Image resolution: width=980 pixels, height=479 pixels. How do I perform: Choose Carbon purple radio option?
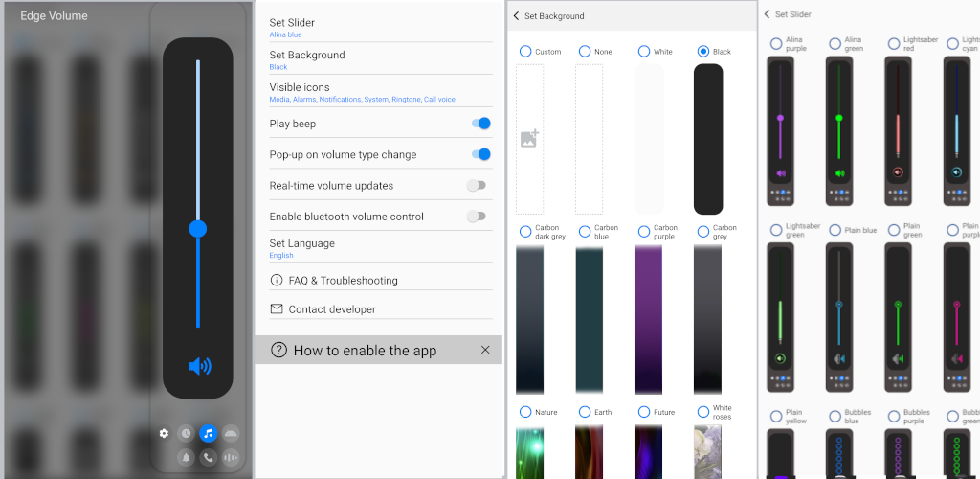coord(644,232)
